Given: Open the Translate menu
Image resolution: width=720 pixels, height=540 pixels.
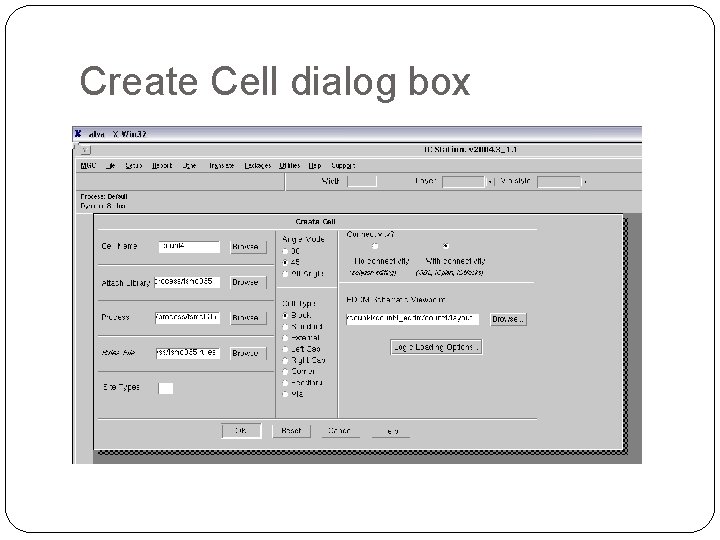Looking at the screenshot, I should (221, 166).
